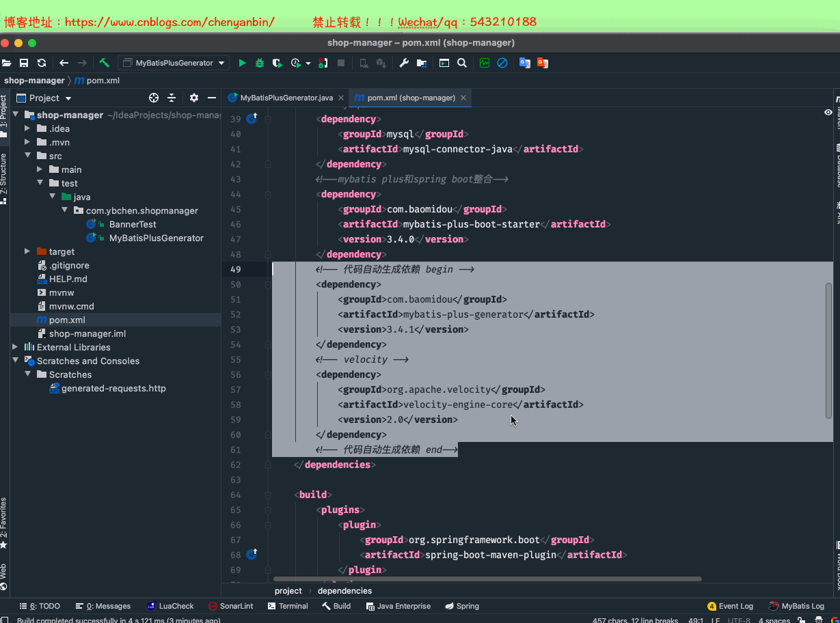Click the Back navigation arrow
840x623 pixels.
click(64, 63)
